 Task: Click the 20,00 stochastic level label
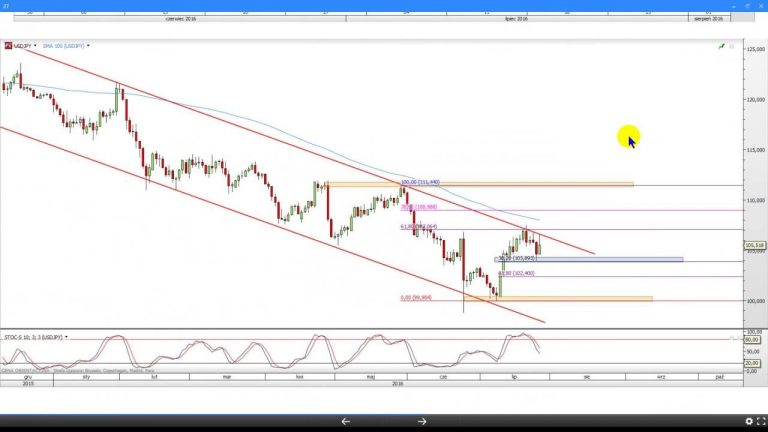click(x=752, y=363)
